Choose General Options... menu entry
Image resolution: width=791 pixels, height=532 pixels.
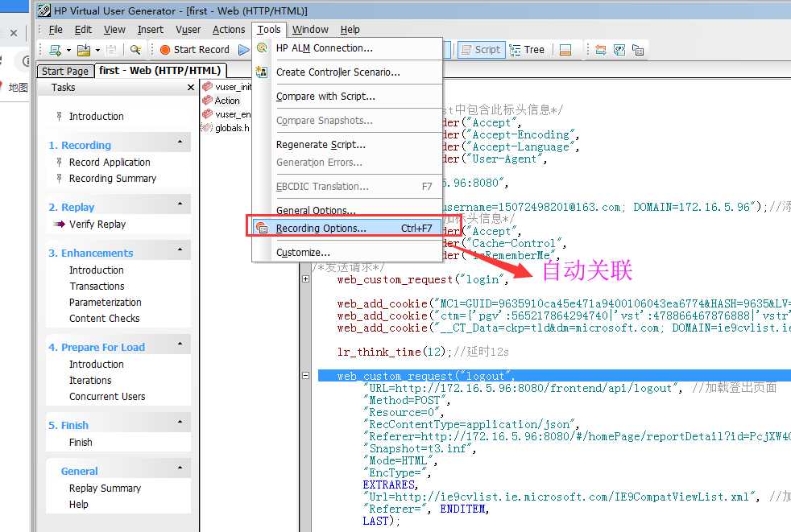point(347,210)
